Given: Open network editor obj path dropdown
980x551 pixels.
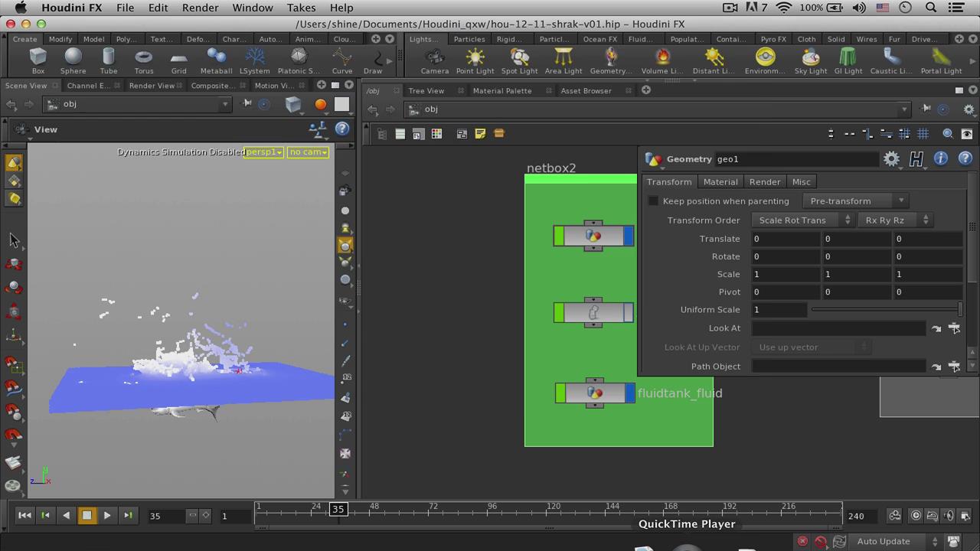Looking at the screenshot, I should pos(903,109).
